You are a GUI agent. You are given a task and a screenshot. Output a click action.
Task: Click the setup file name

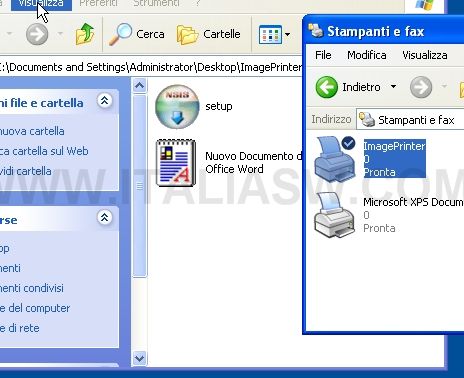[219, 106]
